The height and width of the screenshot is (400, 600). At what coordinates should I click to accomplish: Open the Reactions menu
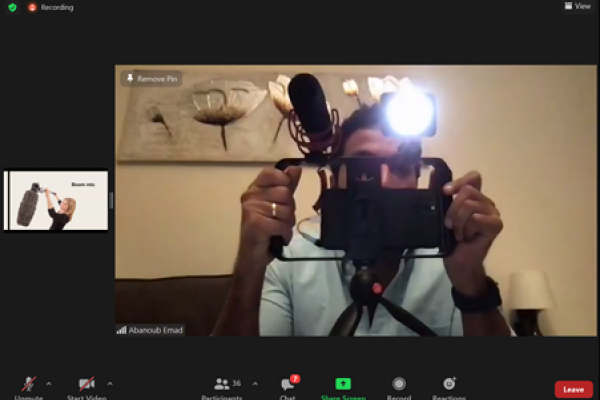449,386
